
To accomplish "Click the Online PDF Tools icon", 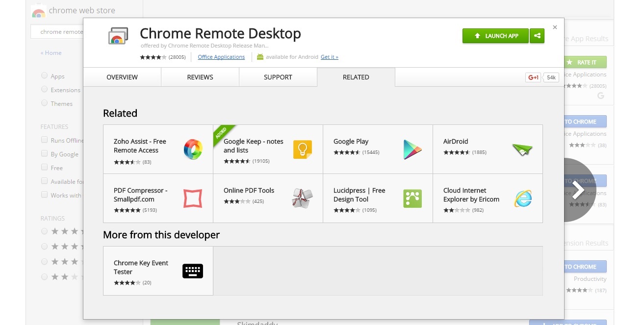I will [x=303, y=198].
